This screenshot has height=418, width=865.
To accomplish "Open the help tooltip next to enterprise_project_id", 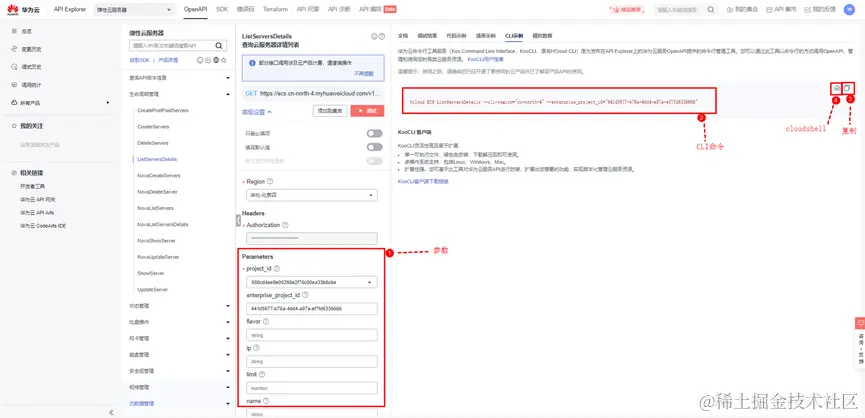I will [x=306, y=295].
